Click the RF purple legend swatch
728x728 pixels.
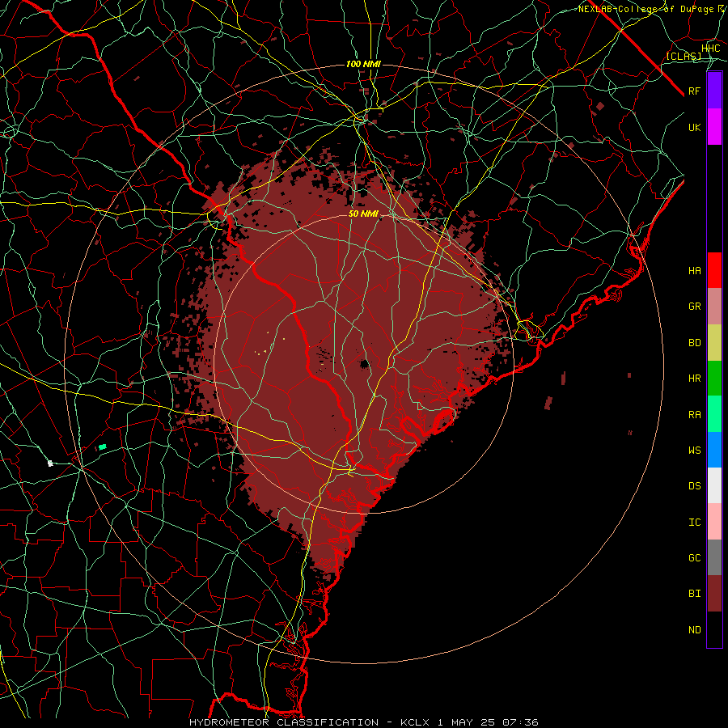(x=714, y=91)
